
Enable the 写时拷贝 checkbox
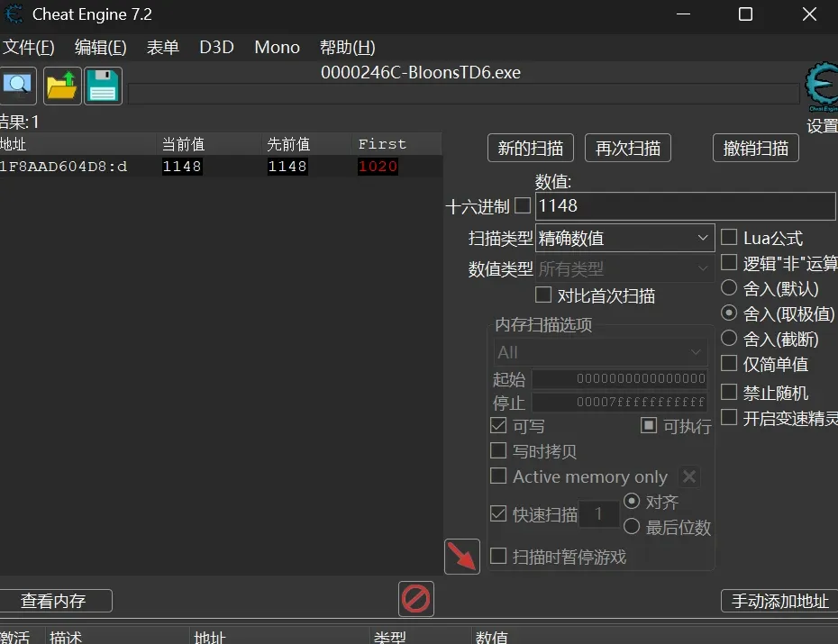498,450
